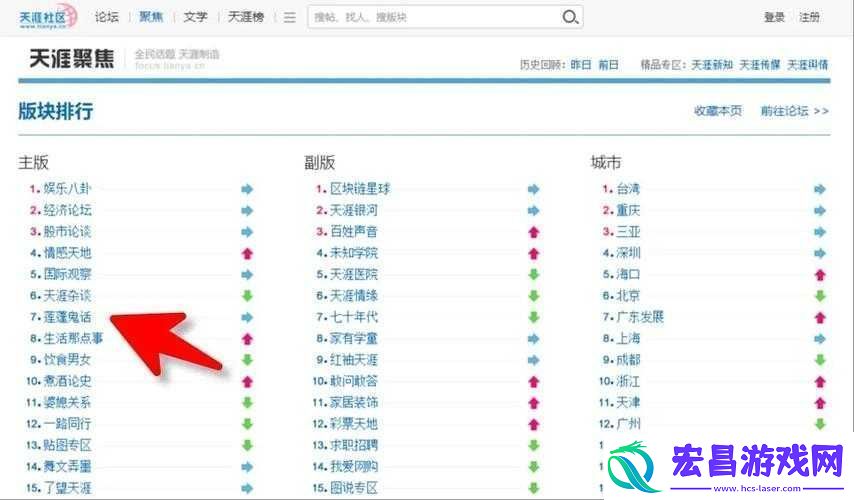
Task: Open the 昨日 history link
Action: 581,65
